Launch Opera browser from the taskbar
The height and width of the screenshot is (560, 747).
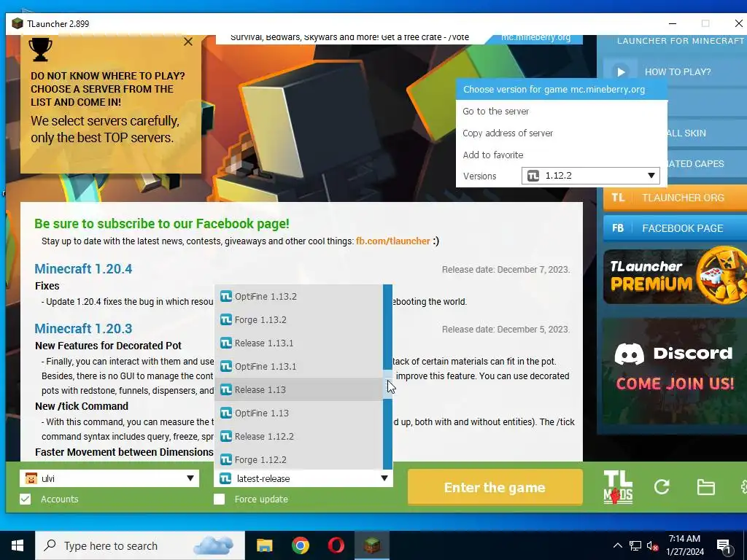(x=336, y=545)
